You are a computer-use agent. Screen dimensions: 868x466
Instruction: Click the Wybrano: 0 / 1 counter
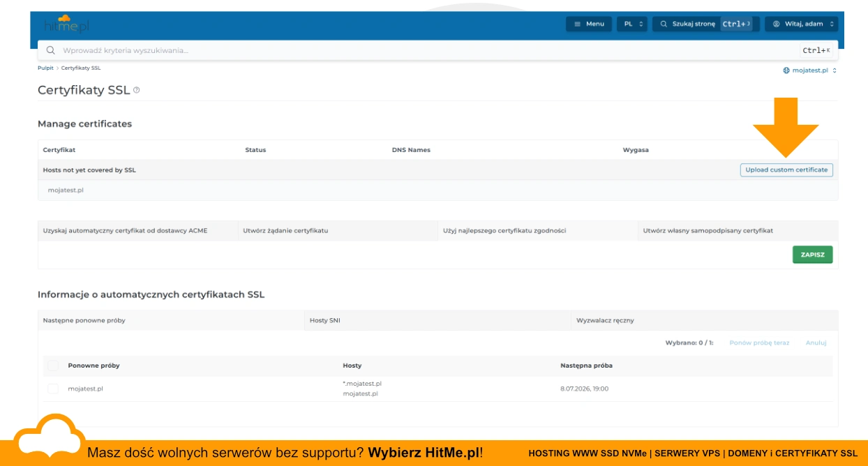[689, 343]
